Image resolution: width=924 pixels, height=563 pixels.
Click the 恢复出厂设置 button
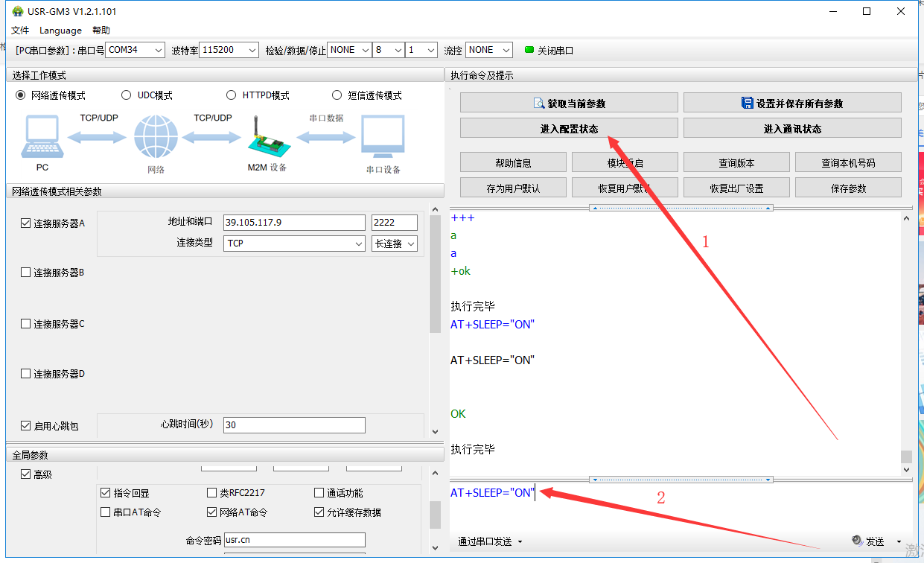[736, 188]
